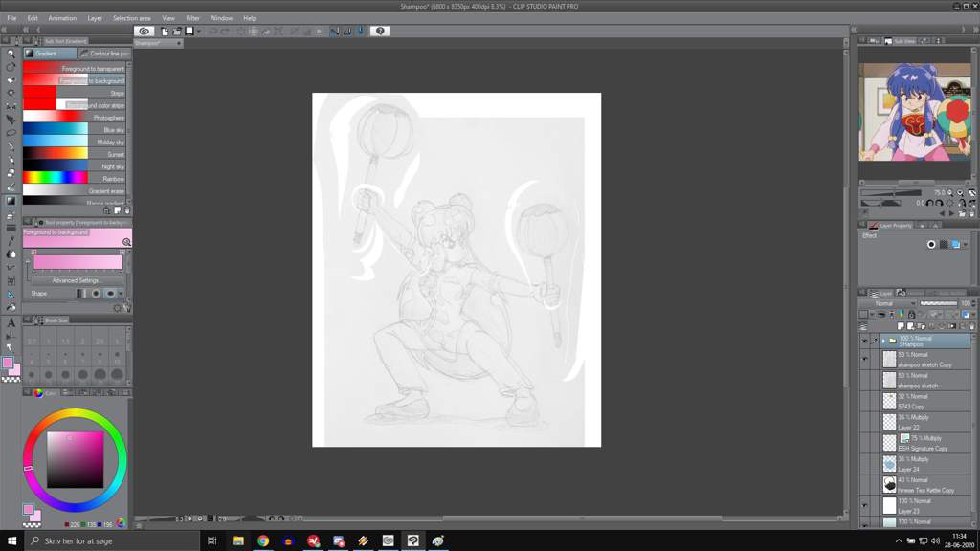Select the Lasso selection tool
The width and height of the screenshot is (980, 551).
(x=11, y=133)
